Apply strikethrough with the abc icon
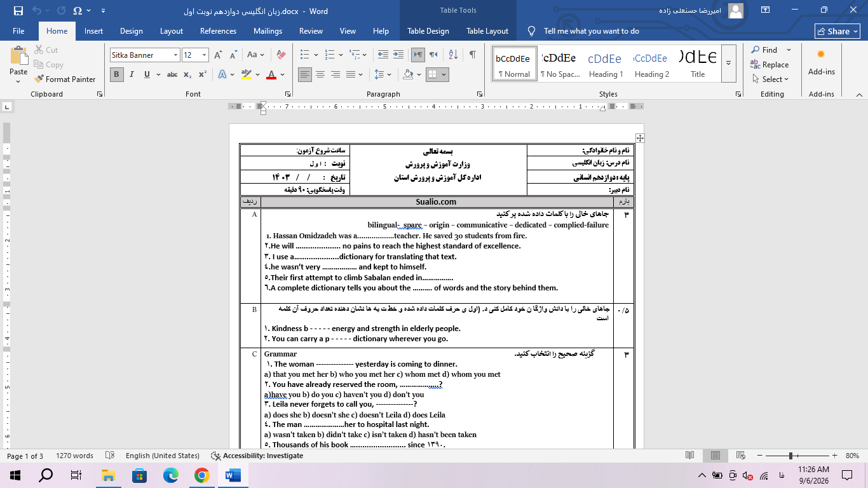868x488 pixels. (172, 74)
